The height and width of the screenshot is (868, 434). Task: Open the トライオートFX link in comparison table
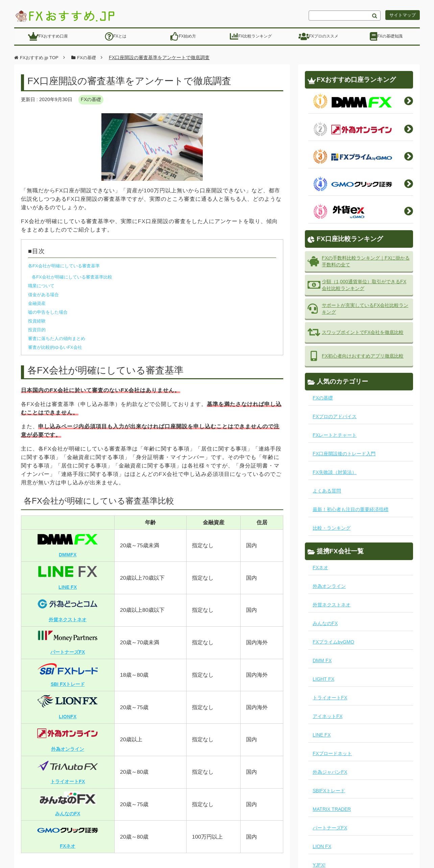[x=68, y=781]
